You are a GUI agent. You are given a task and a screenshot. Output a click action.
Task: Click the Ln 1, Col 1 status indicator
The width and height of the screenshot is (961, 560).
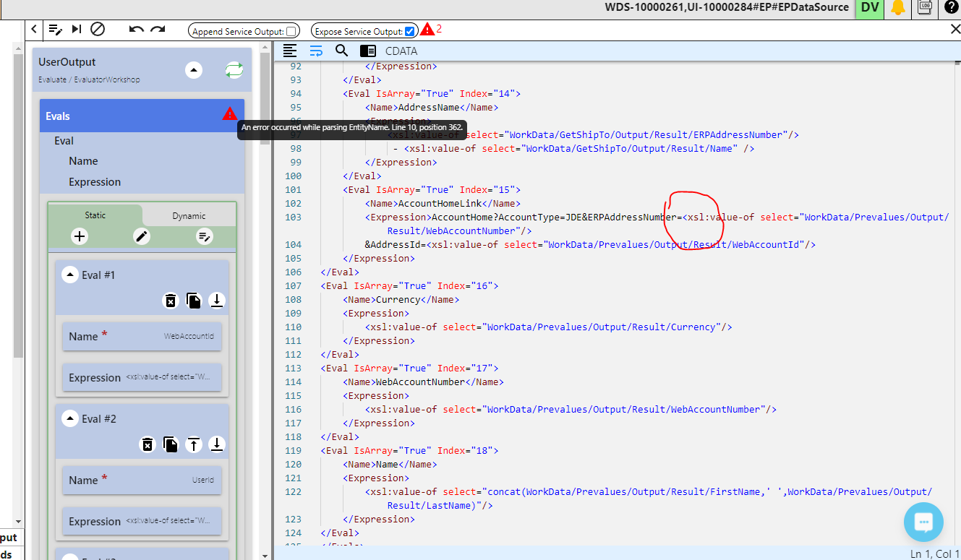click(x=934, y=553)
